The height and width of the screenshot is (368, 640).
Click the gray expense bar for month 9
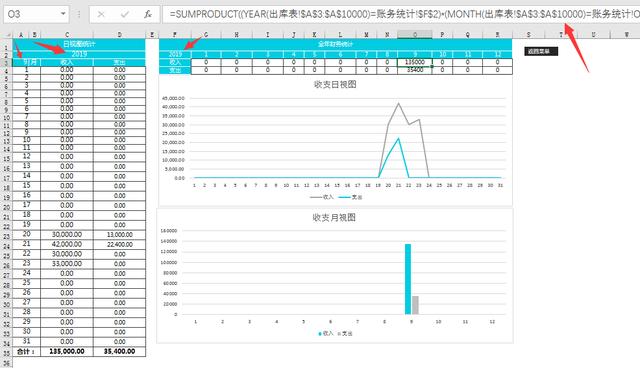(x=415, y=305)
